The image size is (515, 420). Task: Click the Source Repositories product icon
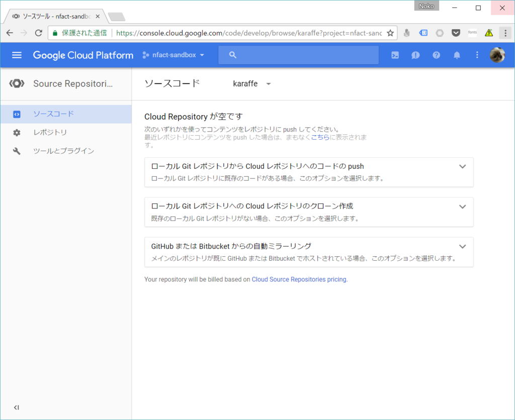[17, 84]
